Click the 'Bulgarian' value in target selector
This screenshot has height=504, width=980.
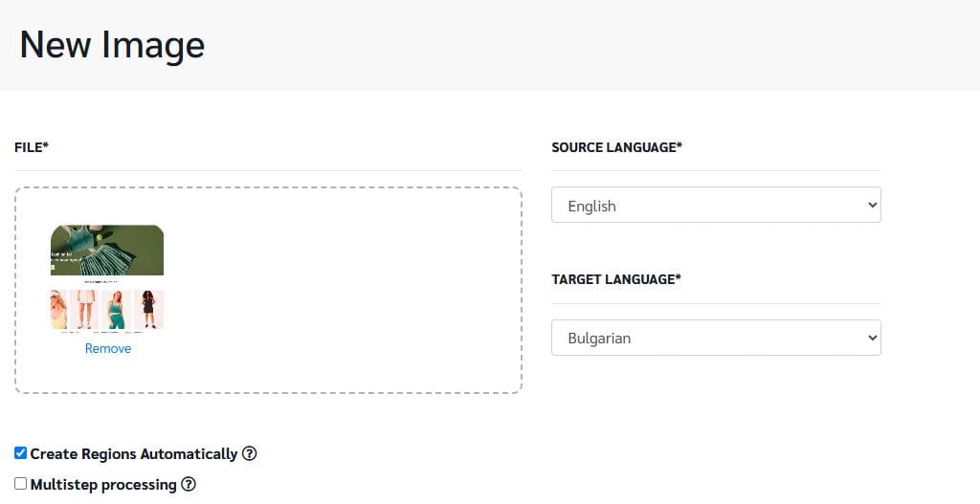(599, 338)
